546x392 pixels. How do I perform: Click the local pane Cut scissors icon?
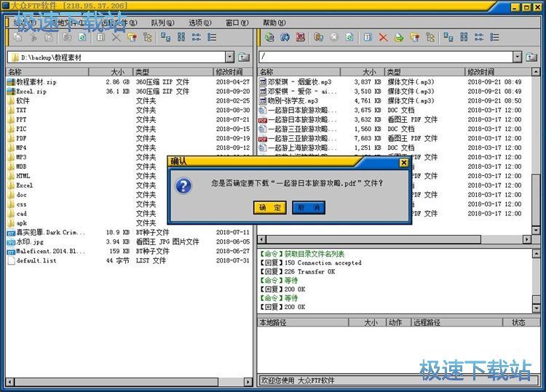point(33,37)
